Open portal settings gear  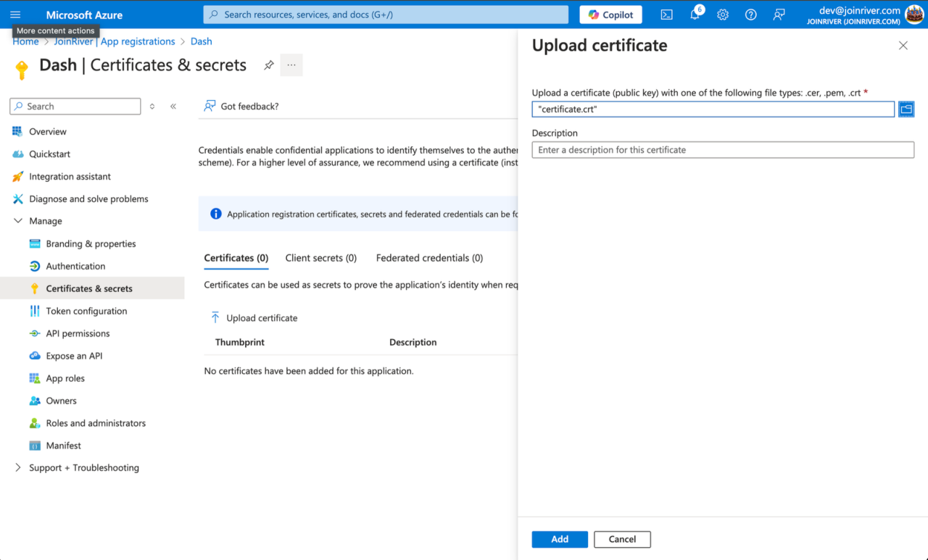[x=722, y=14]
